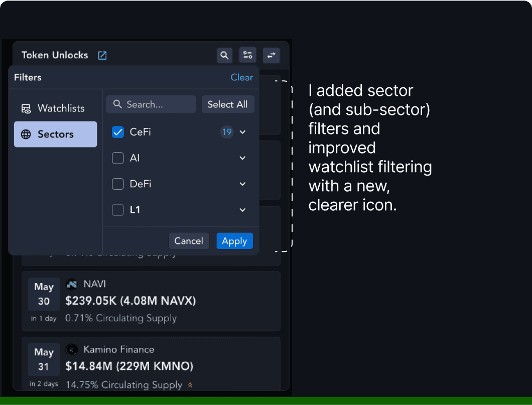Enable the DeFi sector checkbox
This screenshot has width=532, height=405.
click(x=118, y=184)
